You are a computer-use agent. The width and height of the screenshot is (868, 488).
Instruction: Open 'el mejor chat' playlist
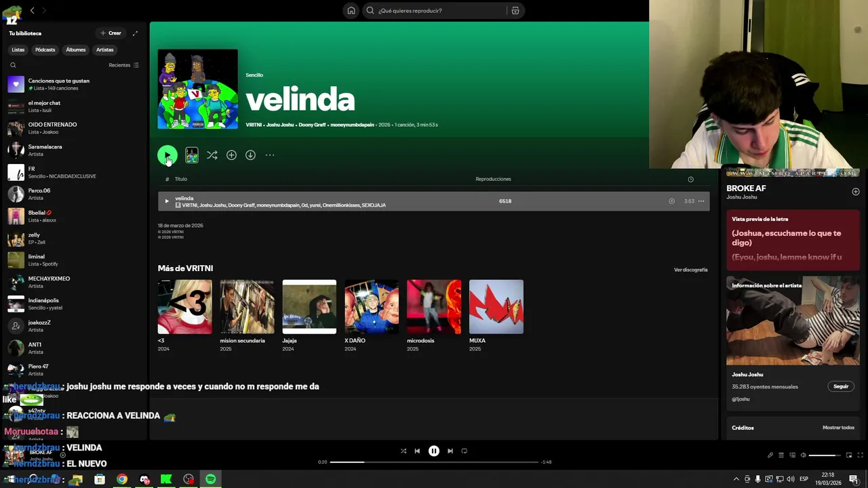pos(73,106)
